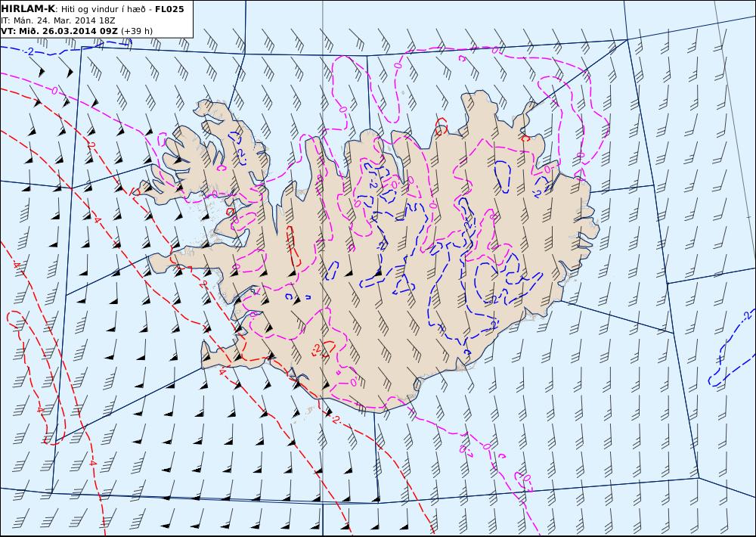756x537 pixels.
Task: Click the valid time 'VT: Mið. 26.03.2014 09Z'
Action: (x=59, y=31)
